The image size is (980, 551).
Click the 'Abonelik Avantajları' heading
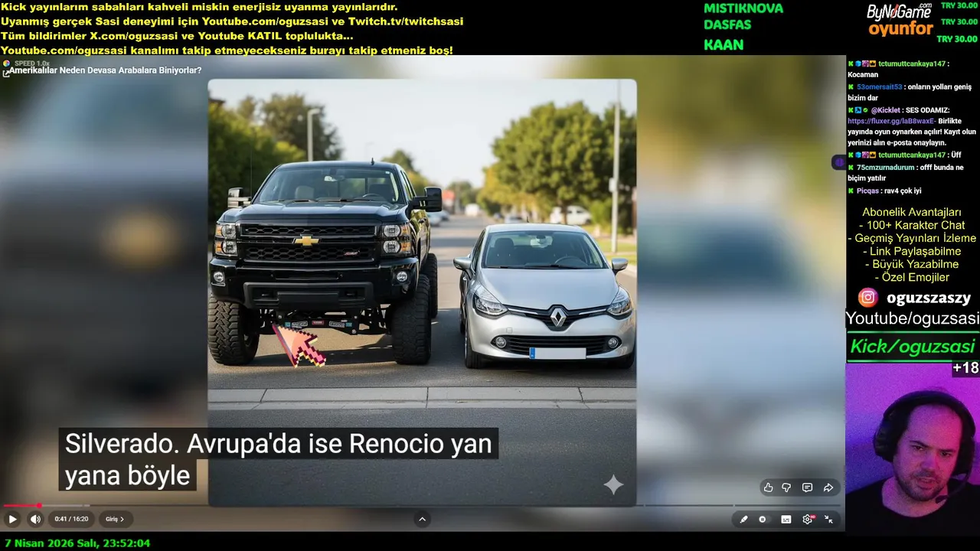(x=912, y=212)
